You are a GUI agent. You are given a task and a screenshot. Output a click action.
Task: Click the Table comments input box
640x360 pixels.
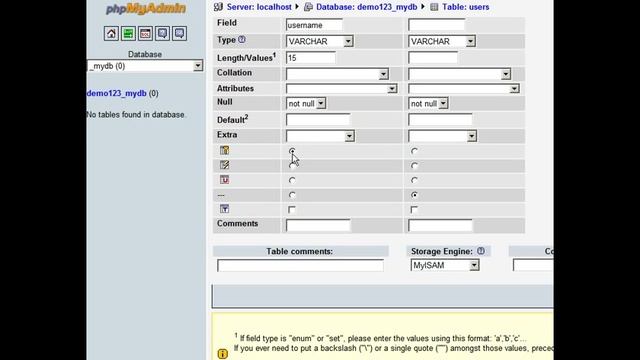pos(300,266)
